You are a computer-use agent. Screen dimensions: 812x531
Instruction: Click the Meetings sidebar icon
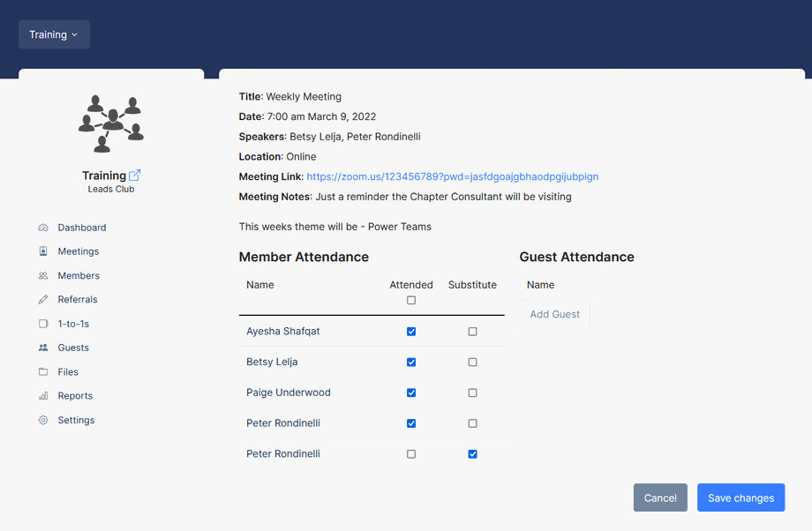click(x=43, y=251)
